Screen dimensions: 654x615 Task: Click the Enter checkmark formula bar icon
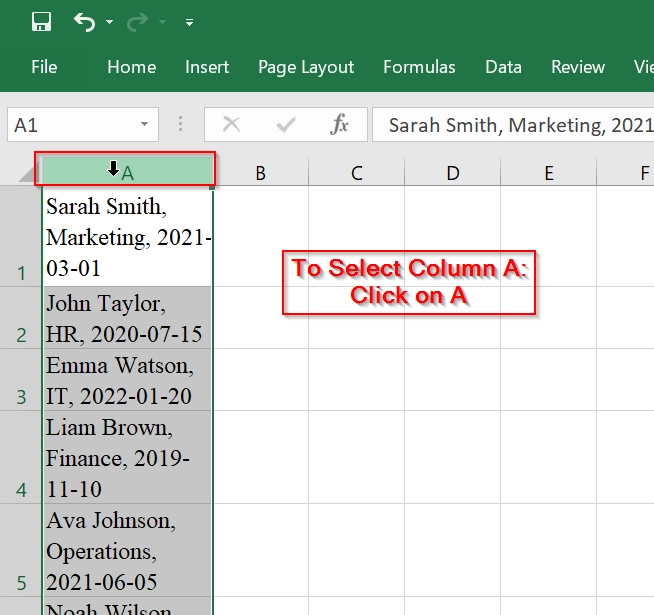(286, 124)
